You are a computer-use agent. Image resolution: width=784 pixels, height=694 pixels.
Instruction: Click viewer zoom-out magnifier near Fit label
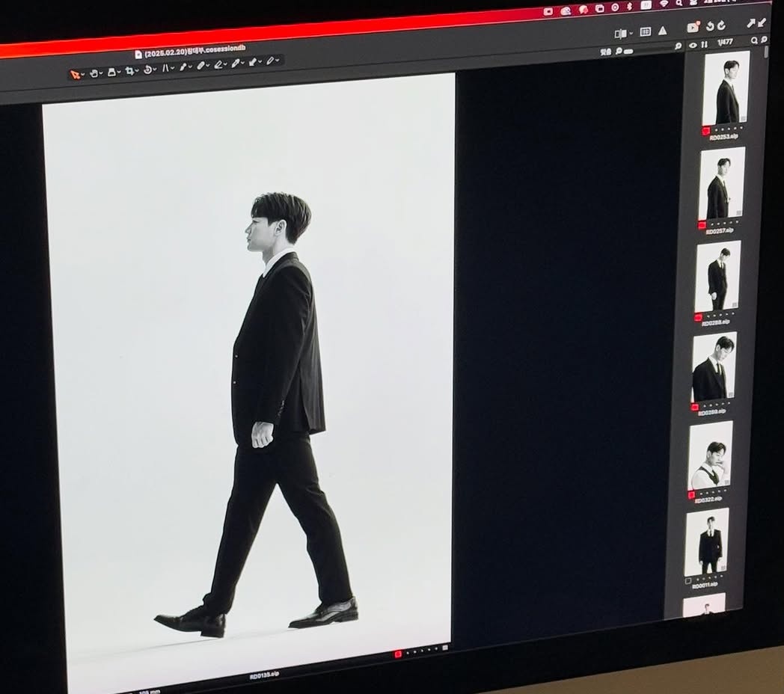click(x=619, y=51)
